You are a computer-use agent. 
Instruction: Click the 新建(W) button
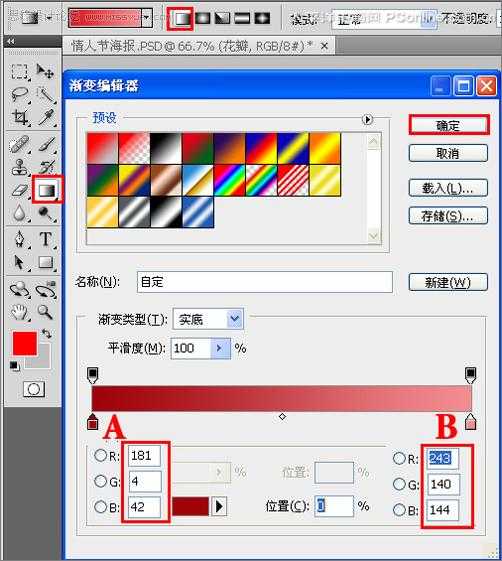pos(448,282)
